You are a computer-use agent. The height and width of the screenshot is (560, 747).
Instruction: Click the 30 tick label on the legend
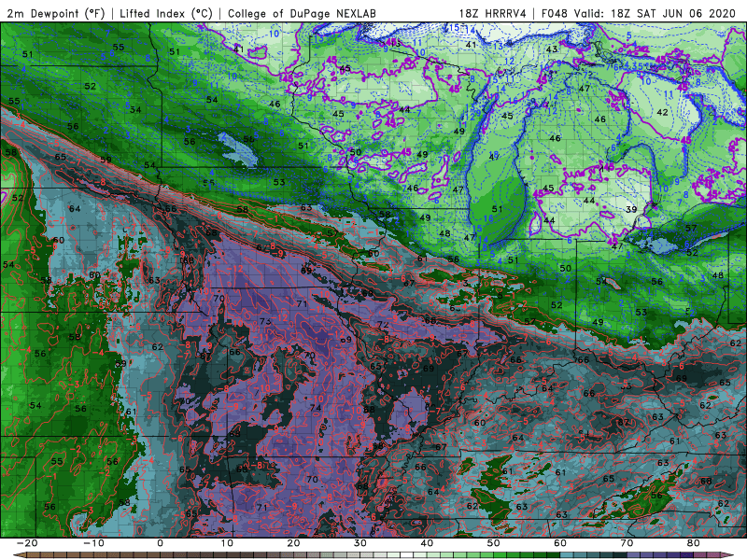(360, 543)
